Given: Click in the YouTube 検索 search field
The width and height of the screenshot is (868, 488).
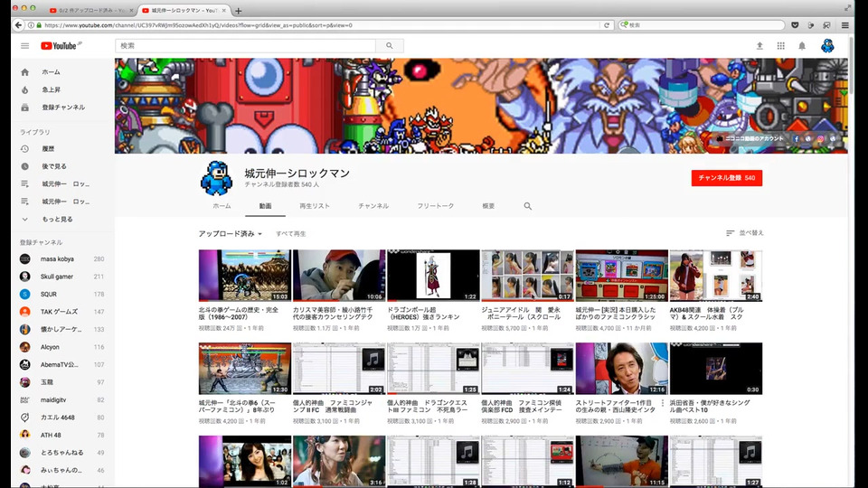Looking at the screenshot, I should (245, 46).
